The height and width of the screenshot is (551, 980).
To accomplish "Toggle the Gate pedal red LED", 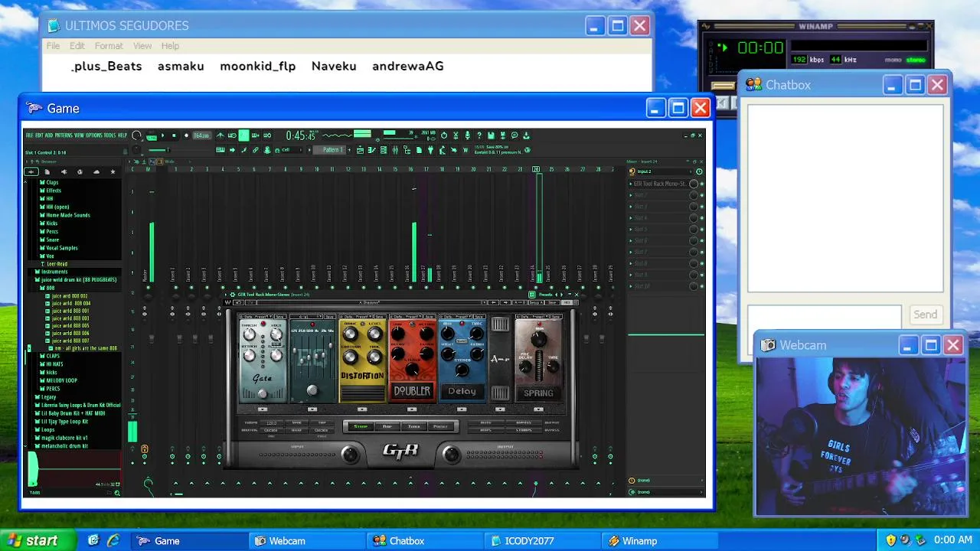I will pos(263,324).
